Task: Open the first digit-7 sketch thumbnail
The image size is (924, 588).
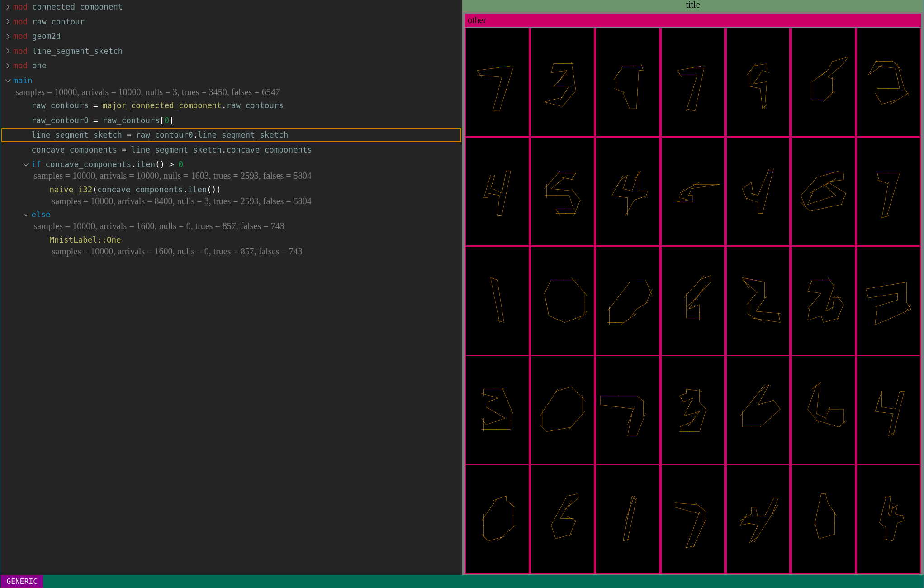Action: pos(497,82)
